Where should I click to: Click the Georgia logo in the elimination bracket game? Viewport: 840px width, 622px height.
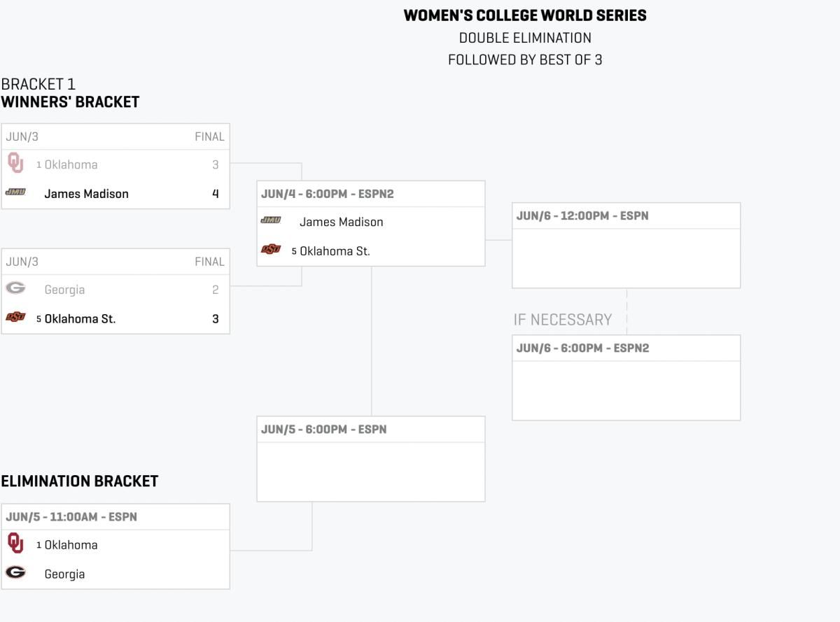[x=15, y=573]
